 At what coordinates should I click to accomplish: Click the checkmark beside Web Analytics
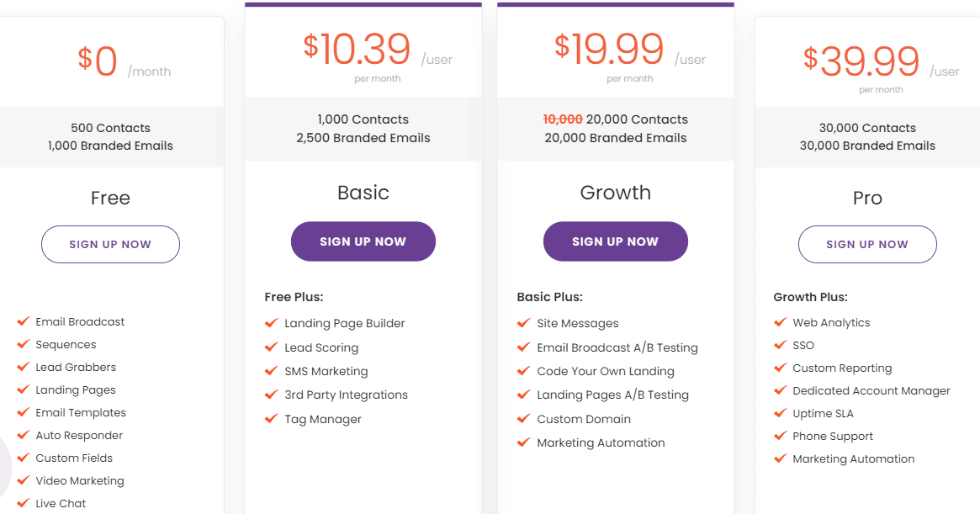pyautogui.click(x=780, y=322)
